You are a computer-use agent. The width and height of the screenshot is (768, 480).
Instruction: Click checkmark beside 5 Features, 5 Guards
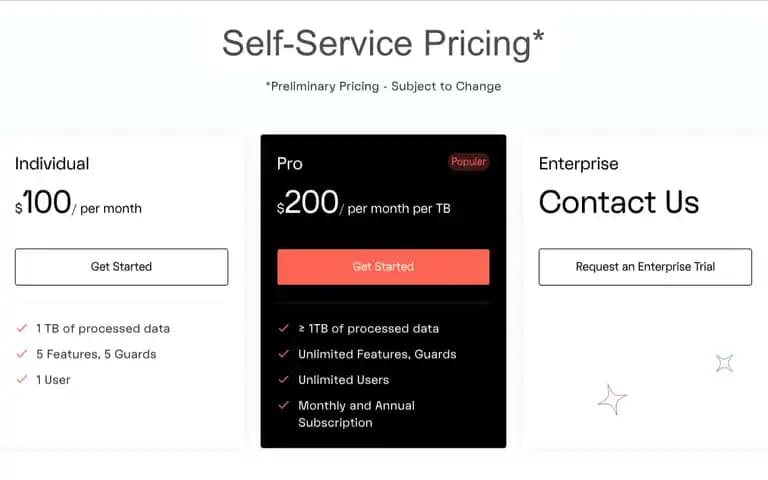pyautogui.click(x=22, y=354)
